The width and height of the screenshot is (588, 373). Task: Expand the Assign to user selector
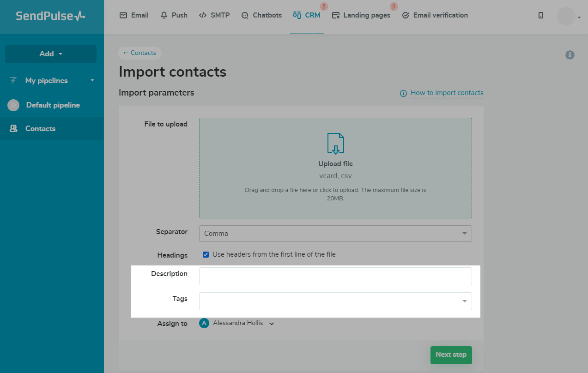[272, 324]
